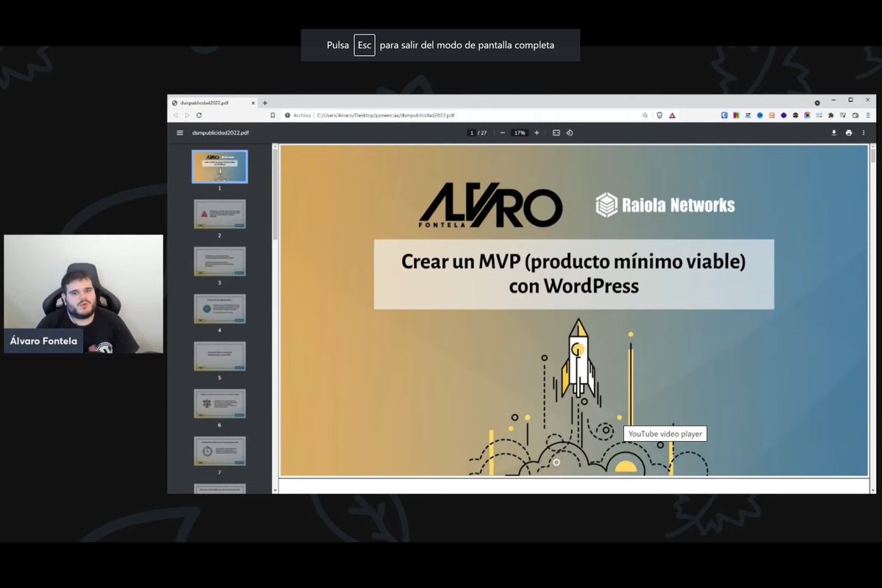Viewport: 882px width, 588px height.
Task: Open the bookmark icon left of the file path
Action: pyautogui.click(x=273, y=115)
